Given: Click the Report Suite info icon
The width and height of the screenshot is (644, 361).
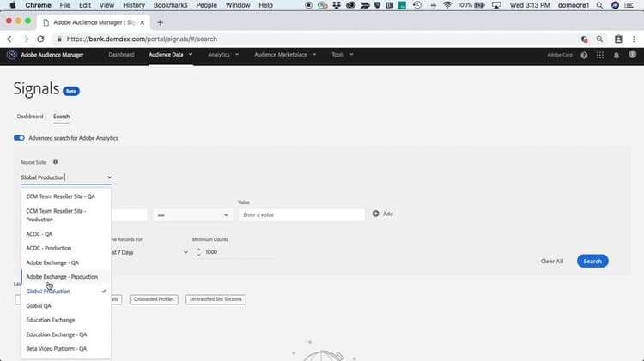Looking at the screenshot, I should (56, 162).
